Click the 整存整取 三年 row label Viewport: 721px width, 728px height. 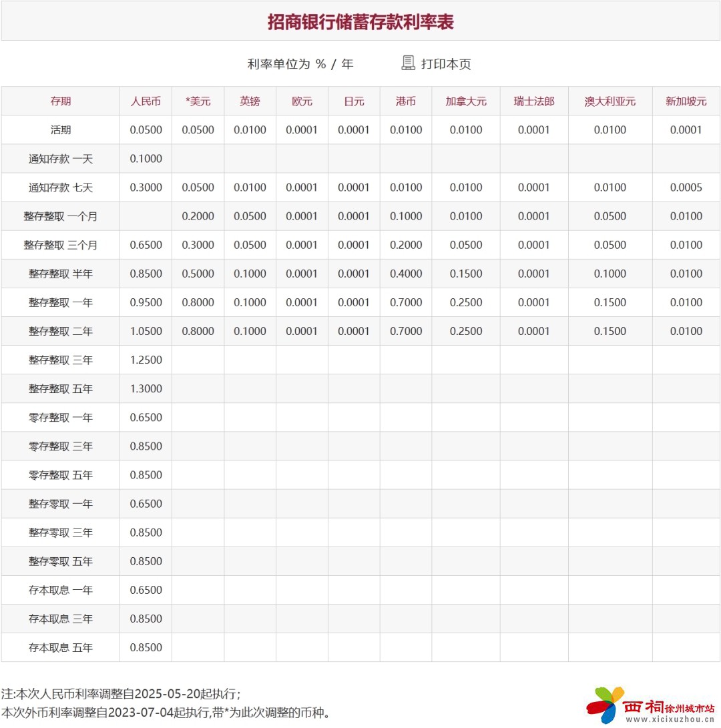click(60, 360)
